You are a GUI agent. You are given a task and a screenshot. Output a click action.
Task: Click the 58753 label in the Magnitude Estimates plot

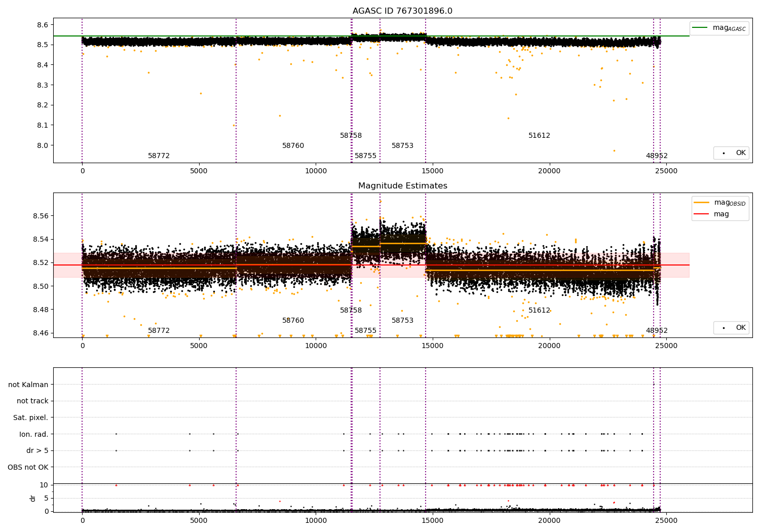[x=403, y=321]
